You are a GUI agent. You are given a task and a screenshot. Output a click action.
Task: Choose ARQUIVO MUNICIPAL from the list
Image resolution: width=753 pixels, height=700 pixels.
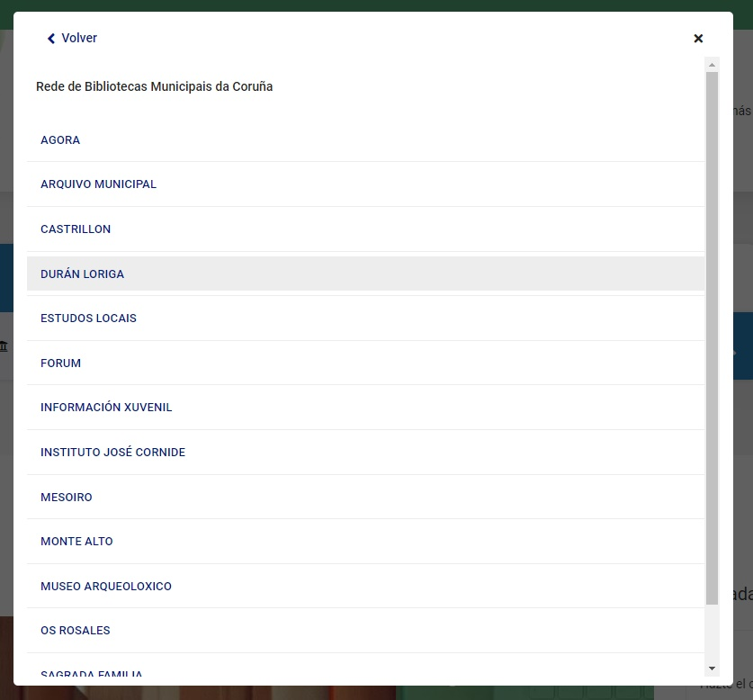click(x=98, y=184)
